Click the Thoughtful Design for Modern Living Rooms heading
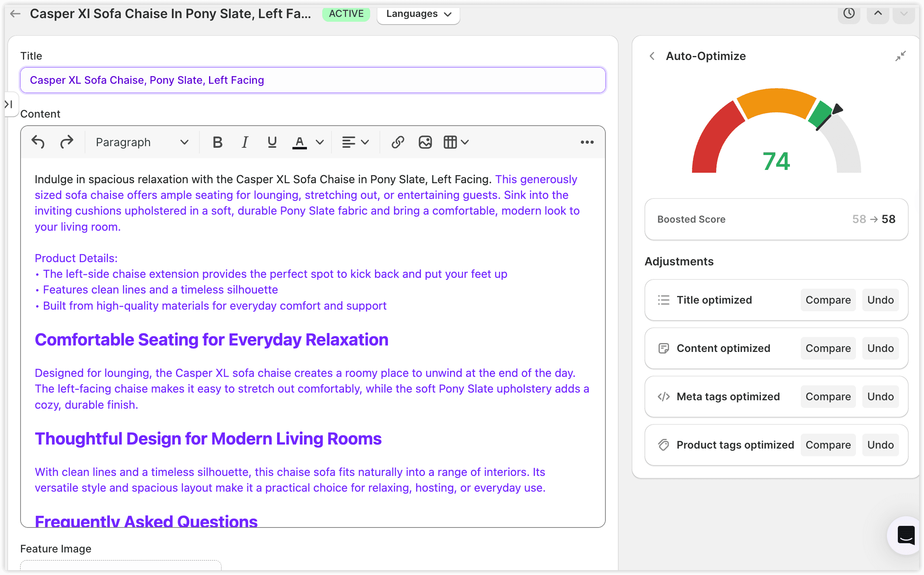This screenshot has height=575, width=924. pyautogui.click(x=208, y=439)
